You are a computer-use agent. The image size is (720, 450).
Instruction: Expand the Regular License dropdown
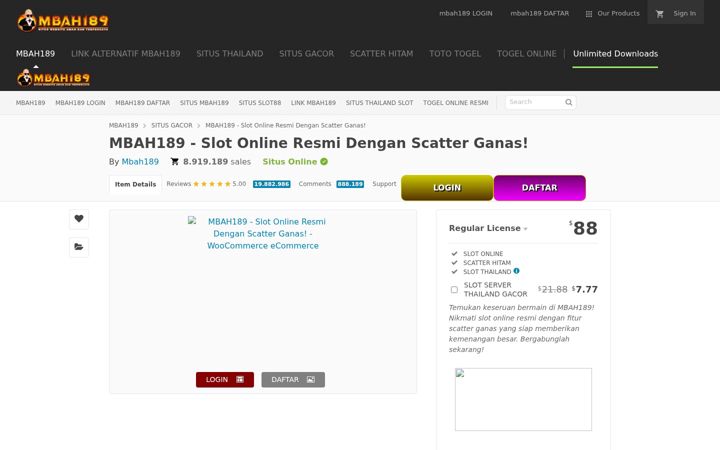click(488, 228)
